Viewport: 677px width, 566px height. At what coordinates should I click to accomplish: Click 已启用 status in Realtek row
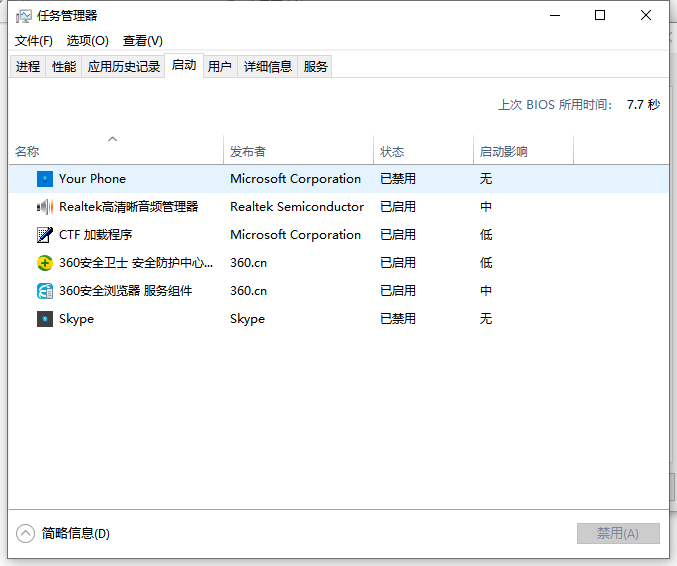(398, 207)
